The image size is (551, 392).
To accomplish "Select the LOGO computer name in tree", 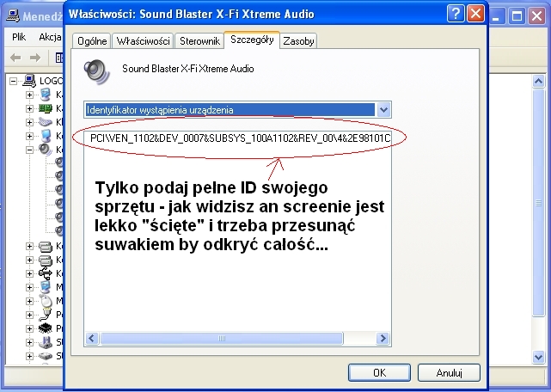I will 51,81.
